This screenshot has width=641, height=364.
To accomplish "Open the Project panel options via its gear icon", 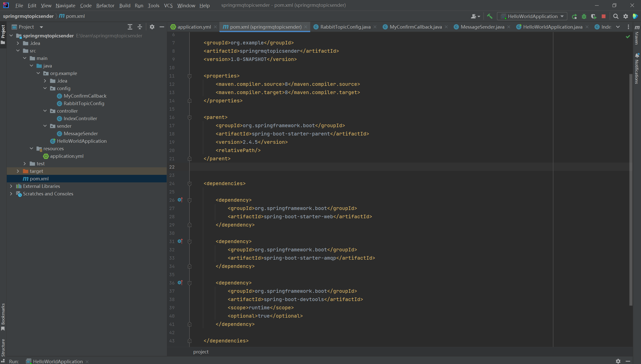I will coord(152,27).
